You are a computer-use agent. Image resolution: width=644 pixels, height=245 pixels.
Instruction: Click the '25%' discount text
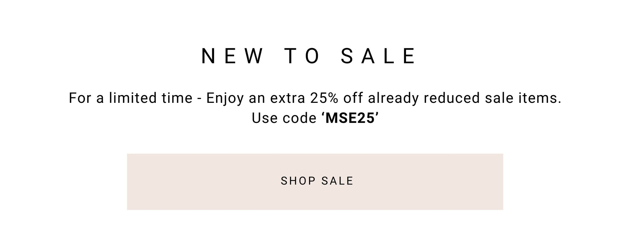point(324,98)
